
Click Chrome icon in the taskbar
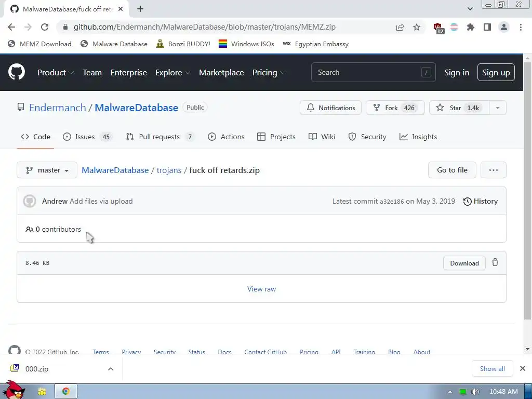tap(66, 392)
